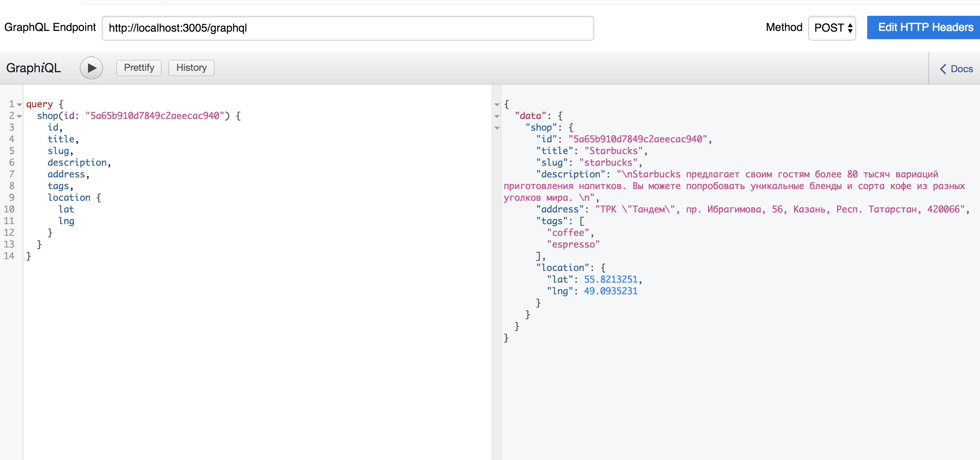Open the Docs sidebar panel

point(956,67)
